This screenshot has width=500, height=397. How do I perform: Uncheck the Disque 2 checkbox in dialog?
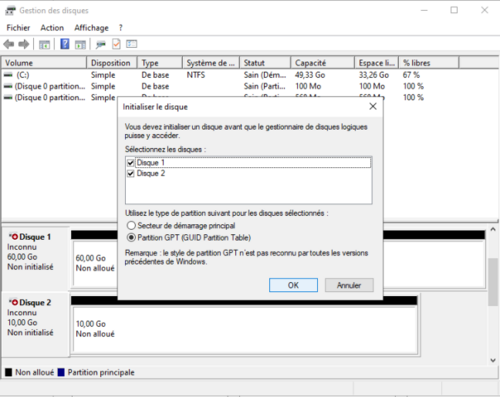coord(131,173)
